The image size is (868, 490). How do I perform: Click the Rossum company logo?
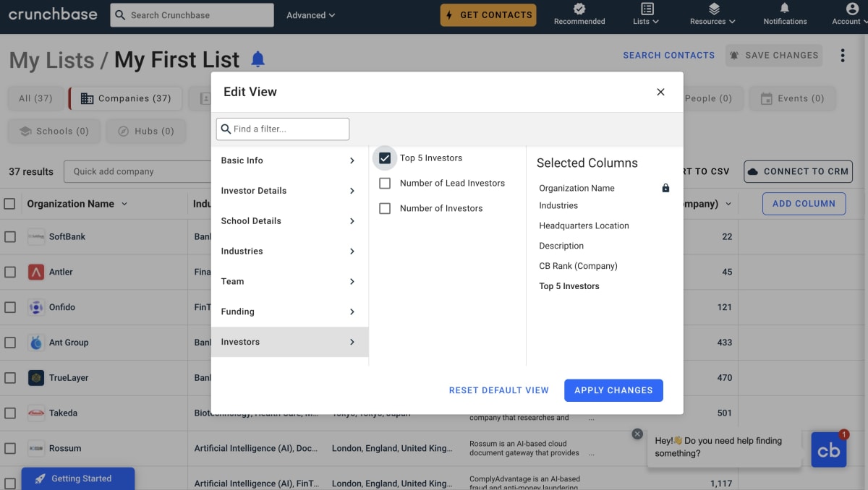(x=36, y=448)
